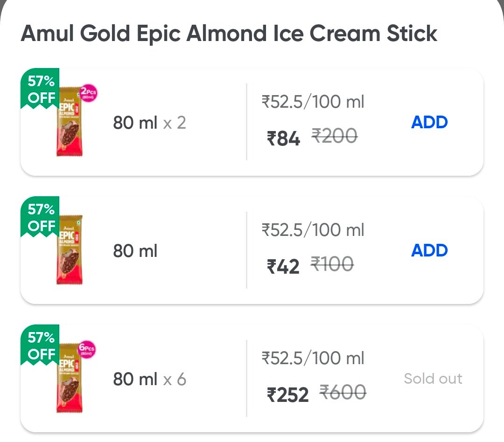Tap the pink 6Pcs sticker icon

click(87, 349)
